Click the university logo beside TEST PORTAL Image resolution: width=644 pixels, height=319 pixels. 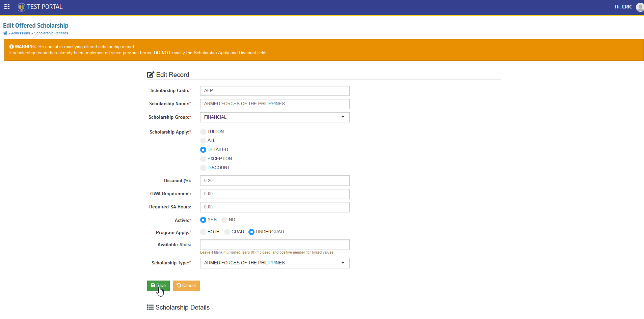coord(22,7)
